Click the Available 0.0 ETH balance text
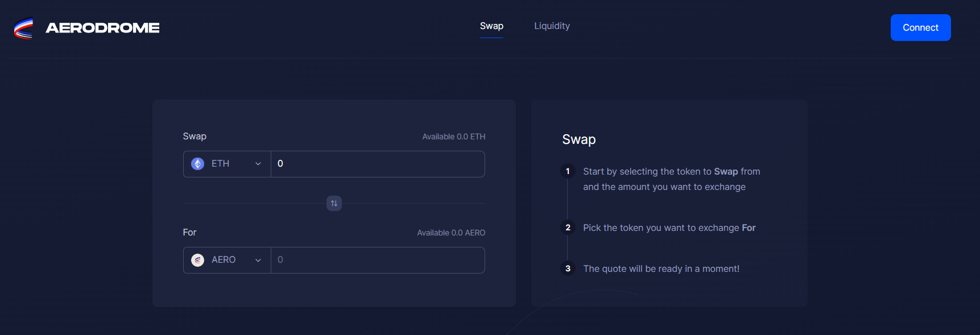 click(x=453, y=137)
